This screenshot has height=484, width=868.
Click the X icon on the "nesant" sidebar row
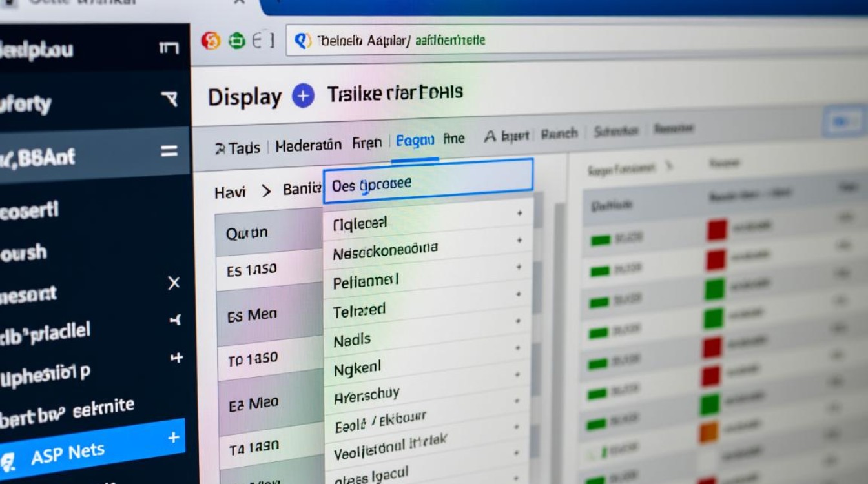(174, 283)
